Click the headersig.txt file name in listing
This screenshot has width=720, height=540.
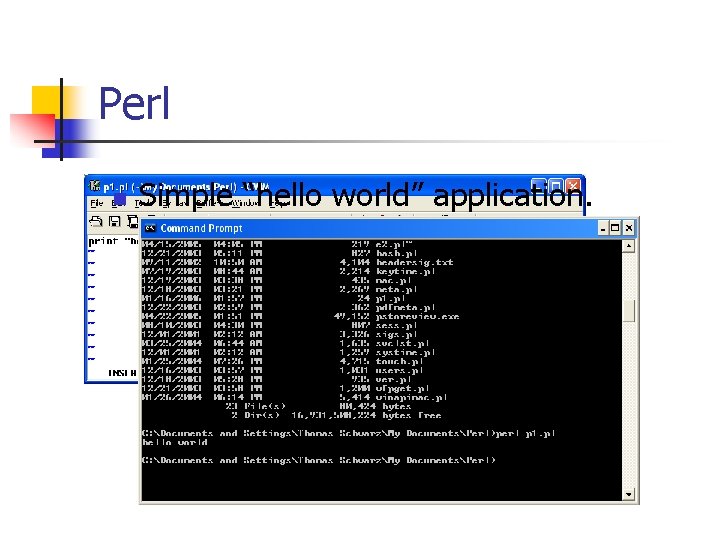415,262
